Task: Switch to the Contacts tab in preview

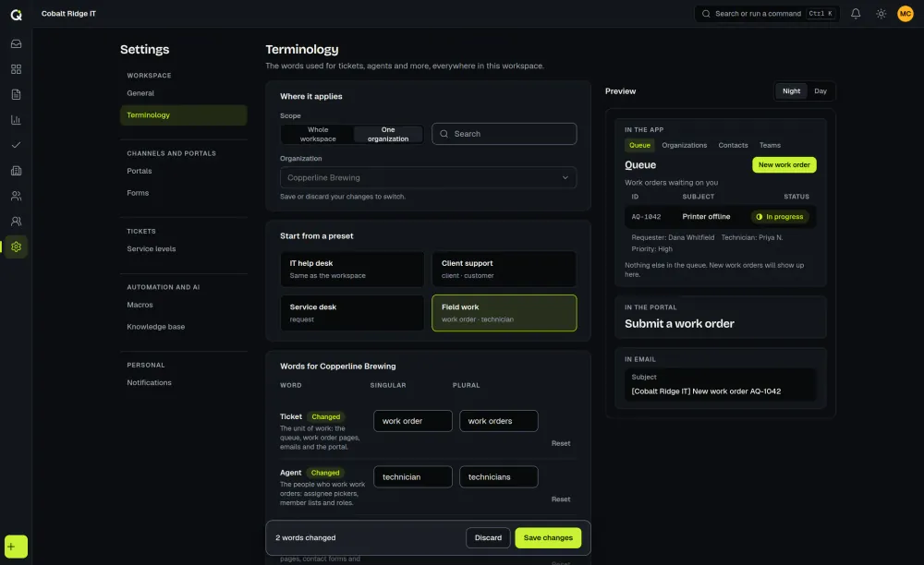Action: point(733,145)
